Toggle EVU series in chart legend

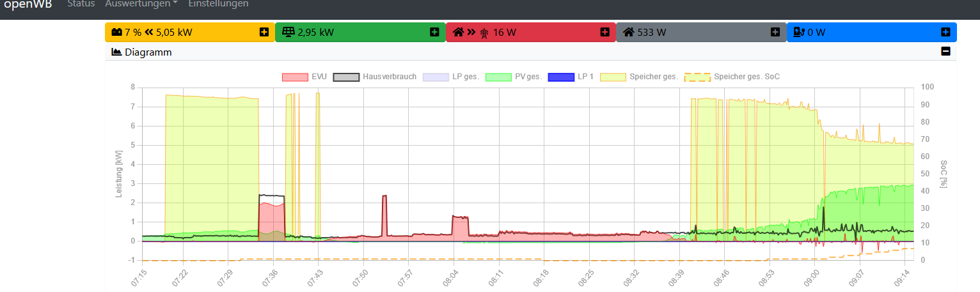pyautogui.click(x=304, y=77)
